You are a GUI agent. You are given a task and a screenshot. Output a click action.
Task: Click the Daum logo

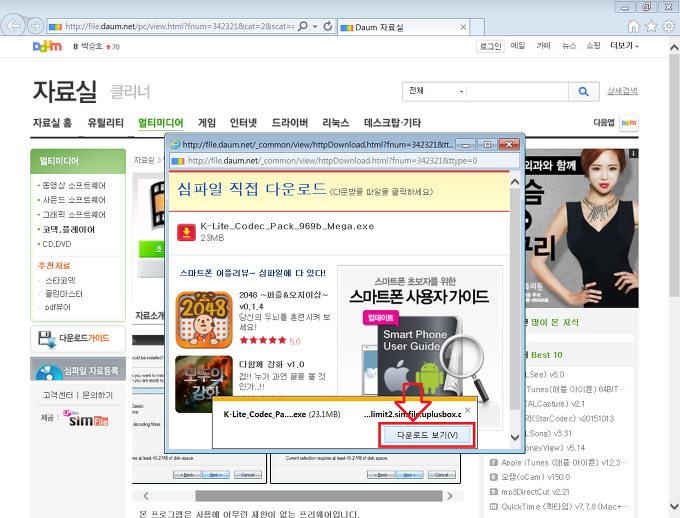pos(47,46)
